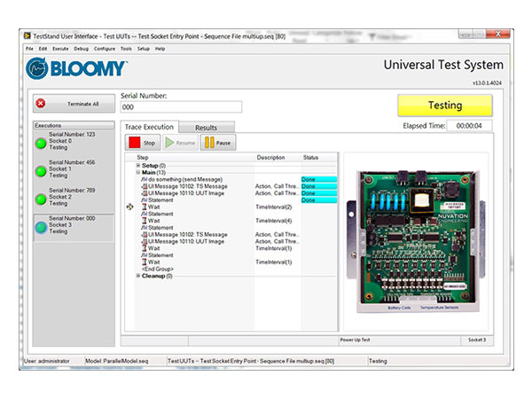The width and height of the screenshot is (532, 399).
Task: Select the Serial Number 000 Socket 3 execution
Action: pyautogui.click(x=74, y=228)
